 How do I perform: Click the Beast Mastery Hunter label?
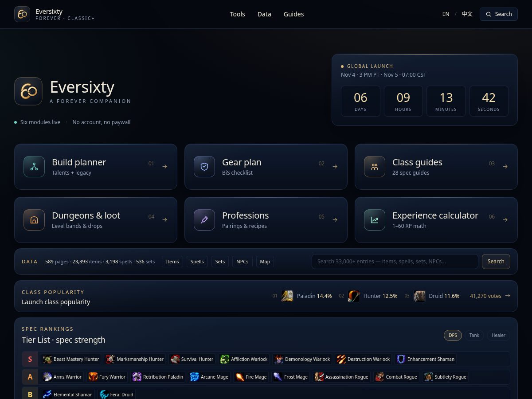tap(76, 359)
